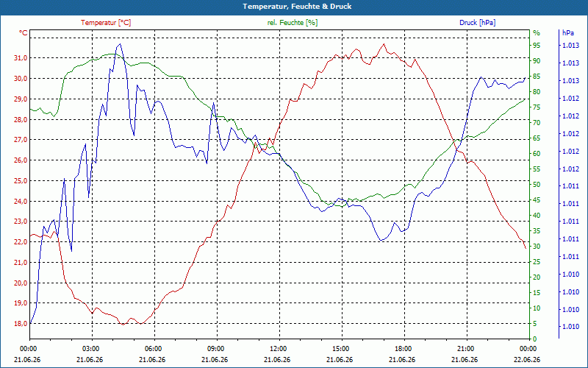Click the '18,0' temperature axis value

(x=21, y=324)
